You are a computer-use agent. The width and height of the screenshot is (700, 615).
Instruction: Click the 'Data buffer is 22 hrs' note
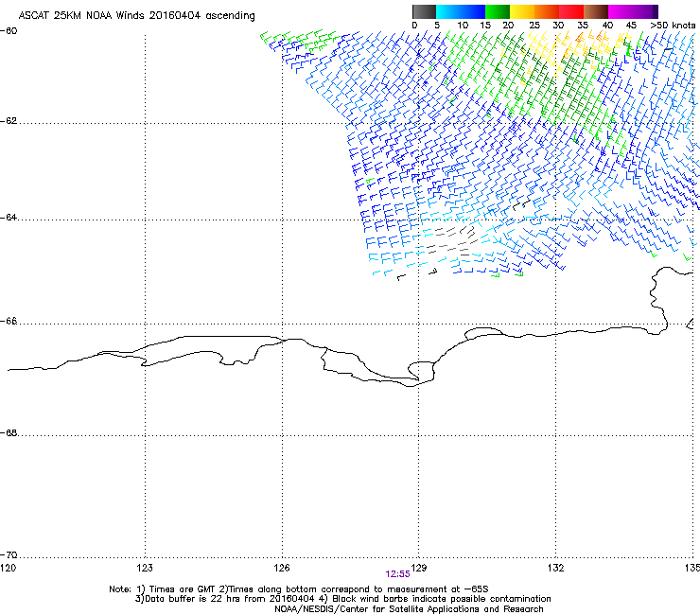[342, 599]
